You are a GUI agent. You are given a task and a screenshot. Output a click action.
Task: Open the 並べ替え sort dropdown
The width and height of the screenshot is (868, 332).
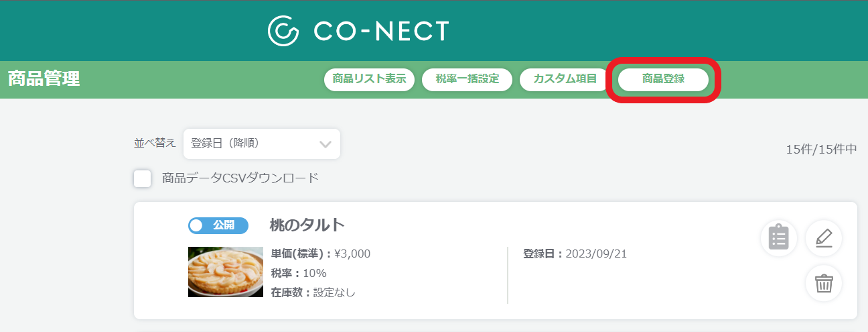click(262, 144)
